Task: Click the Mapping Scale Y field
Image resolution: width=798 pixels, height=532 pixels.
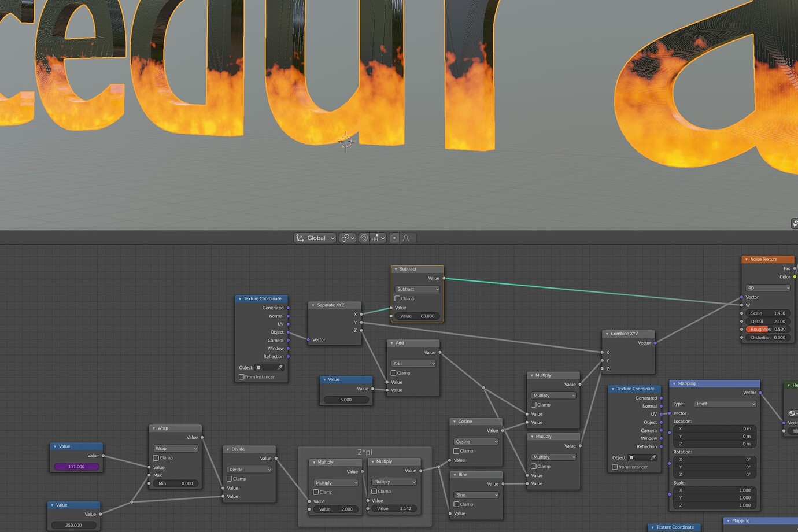Action: tap(715, 497)
